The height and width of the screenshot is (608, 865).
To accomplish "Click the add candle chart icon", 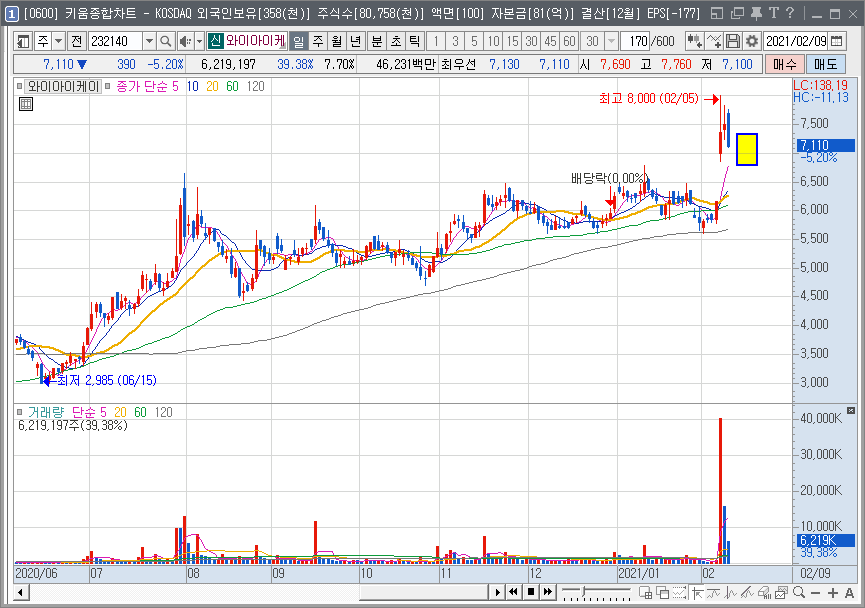I will click(x=694, y=41).
